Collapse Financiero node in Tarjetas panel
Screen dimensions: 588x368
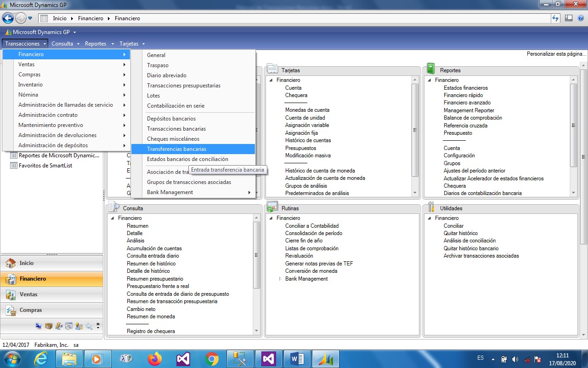pos(271,80)
